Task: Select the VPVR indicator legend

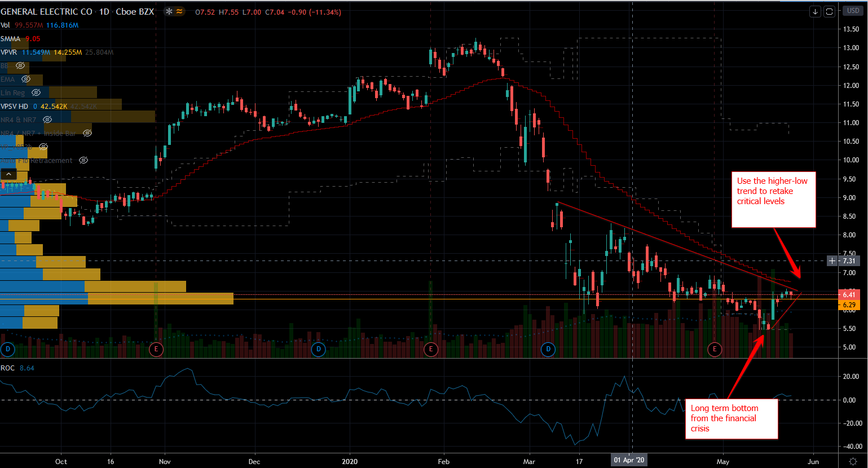Action: 10,52
